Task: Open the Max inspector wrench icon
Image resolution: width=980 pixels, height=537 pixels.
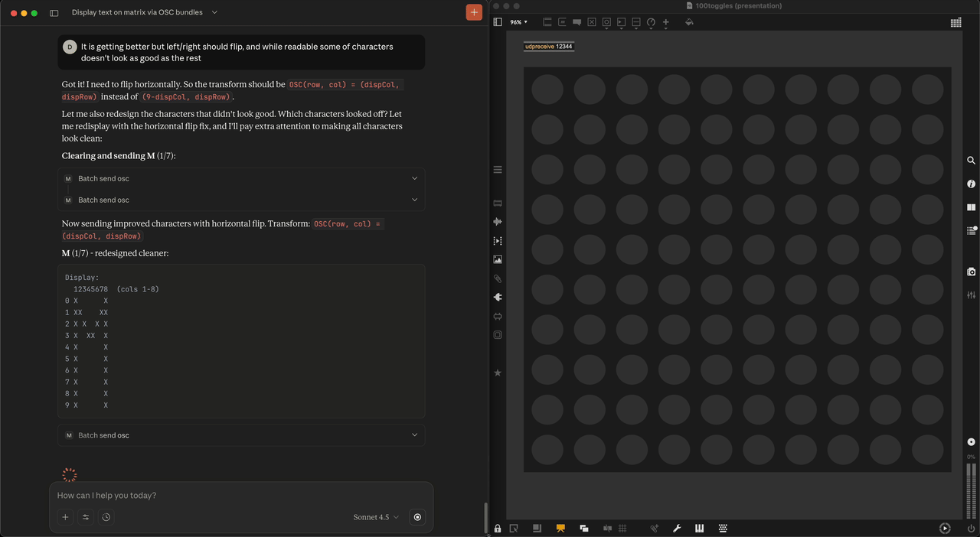Action: pyautogui.click(x=677, y=529)
